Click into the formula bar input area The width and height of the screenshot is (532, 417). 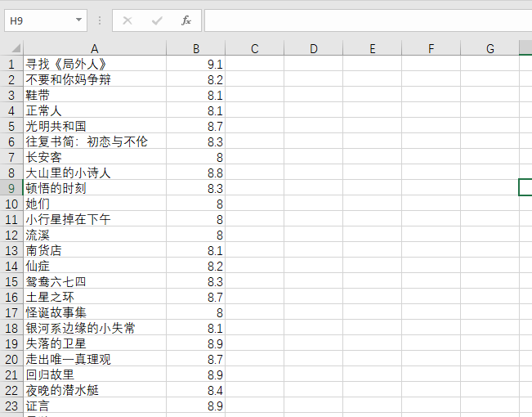tap(368, 20)
